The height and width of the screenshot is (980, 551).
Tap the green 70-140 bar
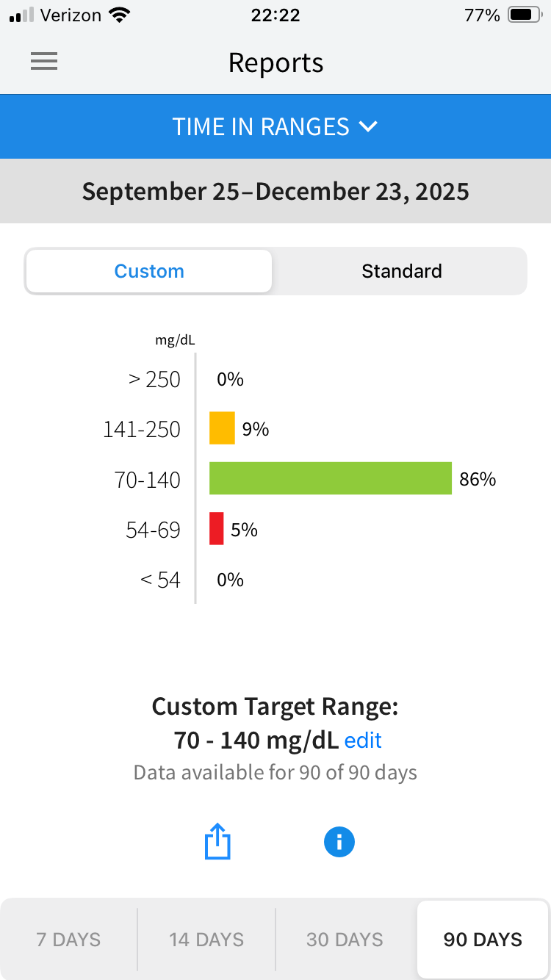330,478
